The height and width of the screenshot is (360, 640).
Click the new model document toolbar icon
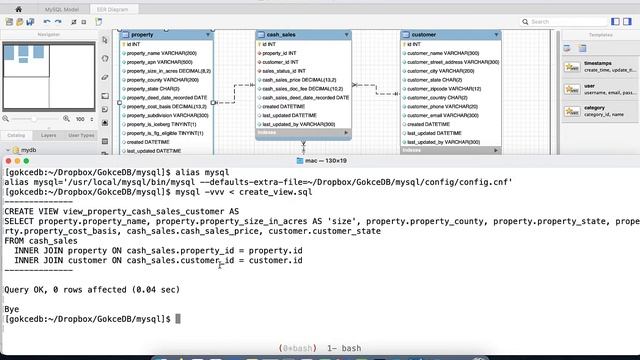point(9,22)
